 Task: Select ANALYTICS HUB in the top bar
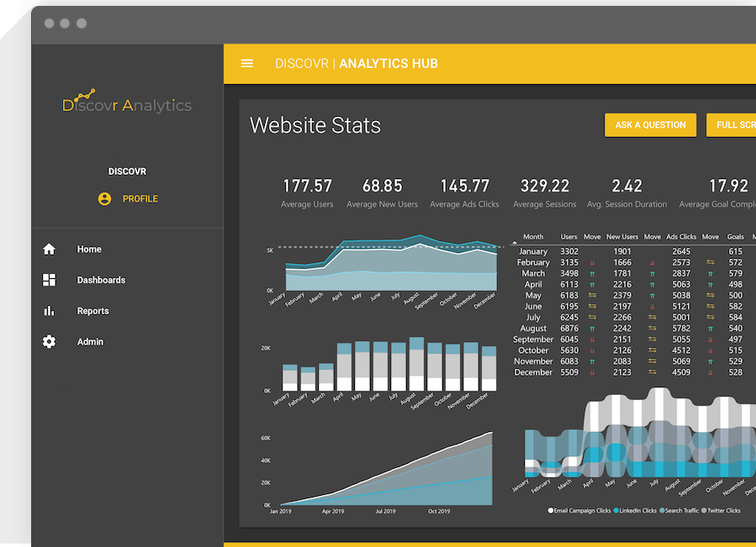tap(389, 63)
